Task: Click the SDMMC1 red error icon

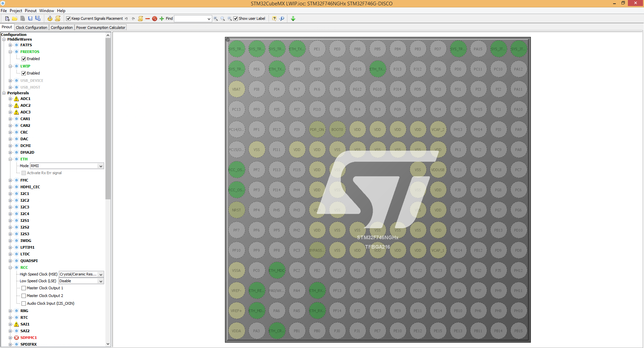Action: (x=16, y=338)
